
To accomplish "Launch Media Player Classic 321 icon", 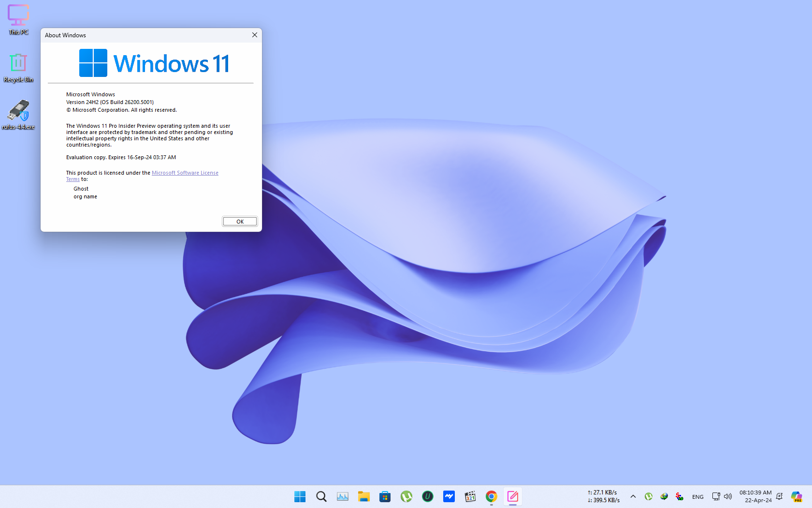I will (470, 496).
